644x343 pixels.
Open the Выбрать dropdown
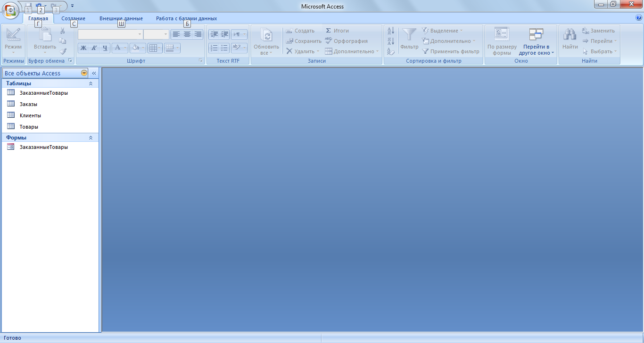(600, 51)
